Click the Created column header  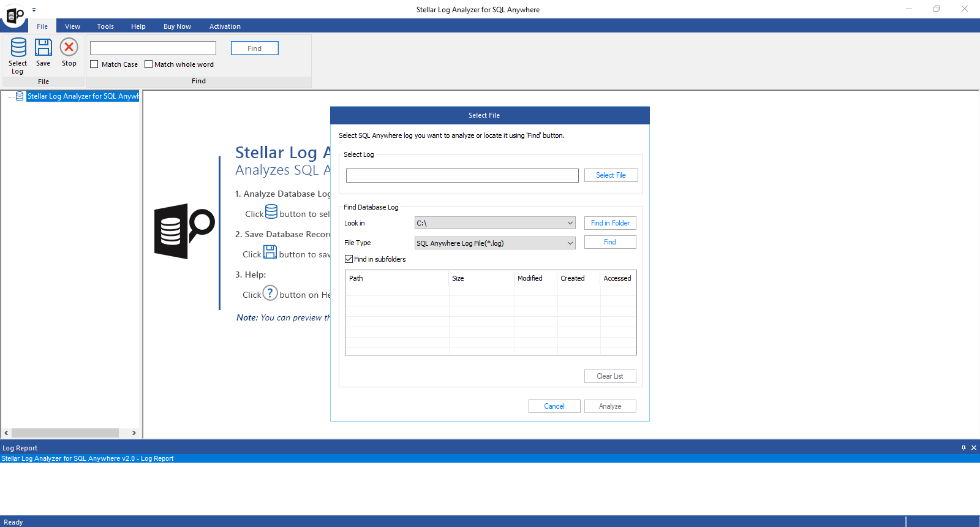[x=579, y=278]
